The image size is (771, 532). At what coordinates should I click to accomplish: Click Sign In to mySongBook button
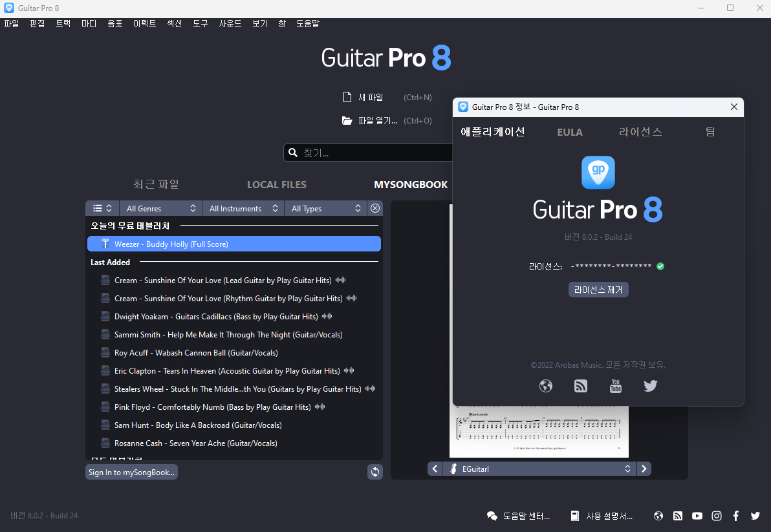(132, 472)
